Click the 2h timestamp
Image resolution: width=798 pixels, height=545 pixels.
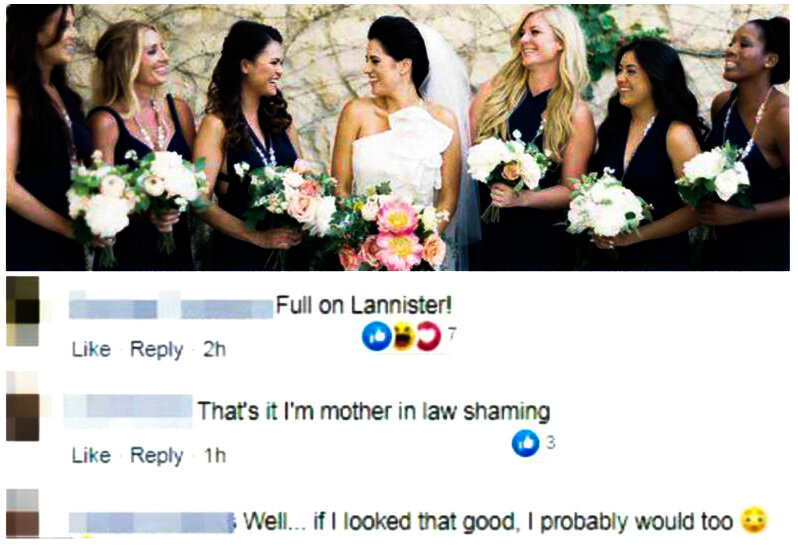coord(214,350)
